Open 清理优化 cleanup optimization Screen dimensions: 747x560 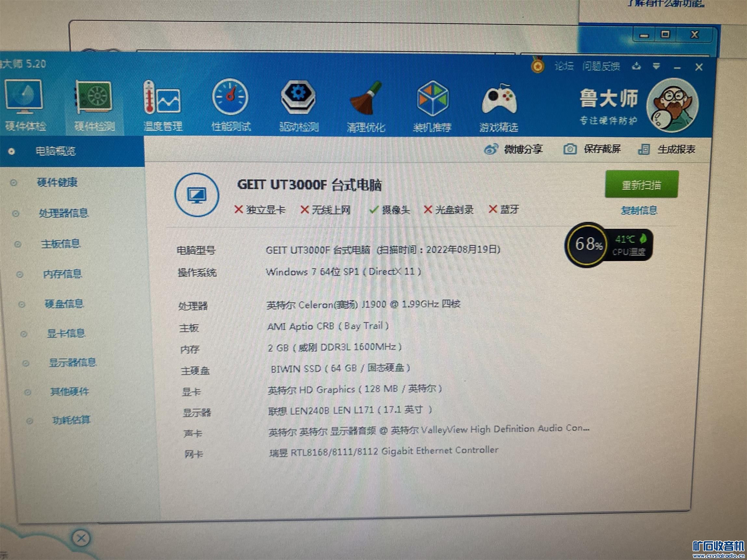point(366,107)
